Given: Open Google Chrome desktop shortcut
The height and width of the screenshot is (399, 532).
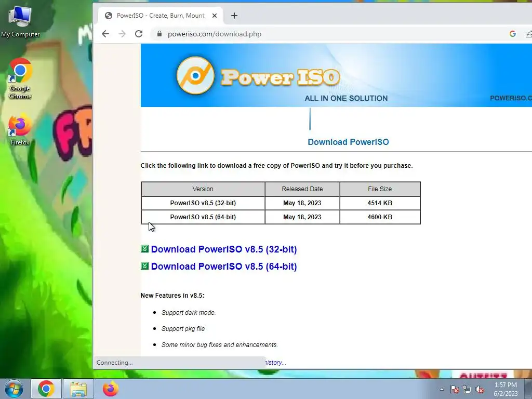Looking at the screenshot, I should tap(20, 79).
